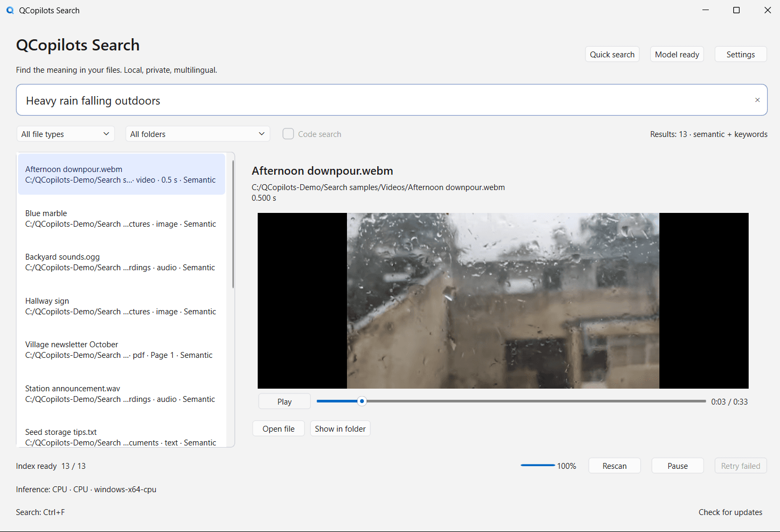Click the 0:03 / 0:33 time label

click(730, 401)
